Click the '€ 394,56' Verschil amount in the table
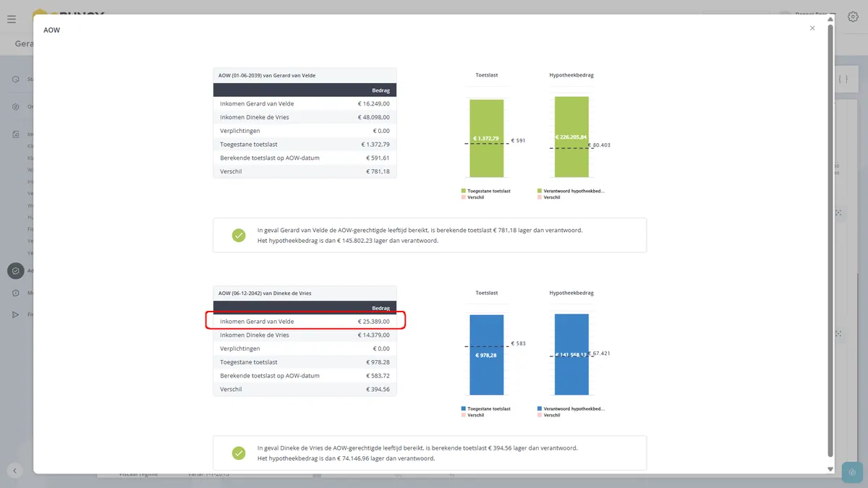 click(378, 389)
